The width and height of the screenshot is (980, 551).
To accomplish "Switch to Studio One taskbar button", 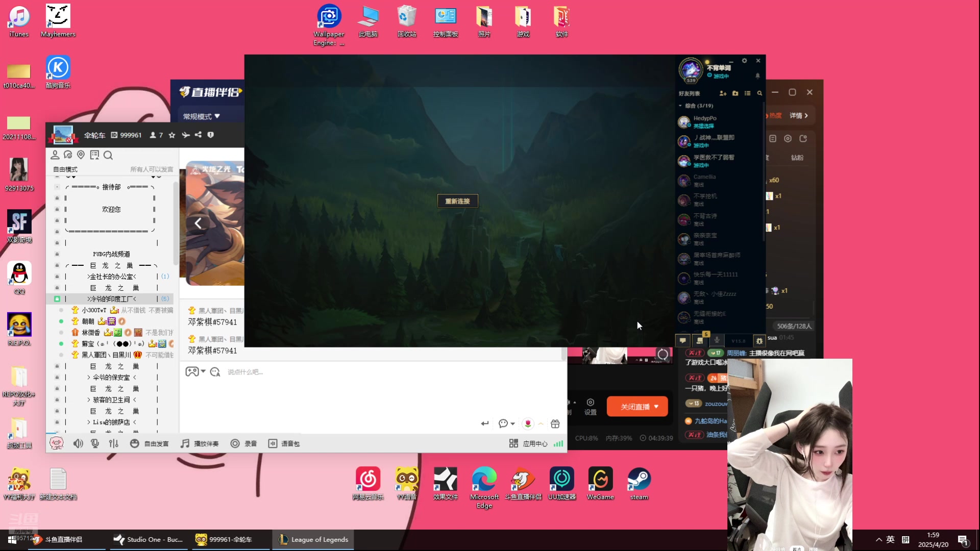I will 148,539.
